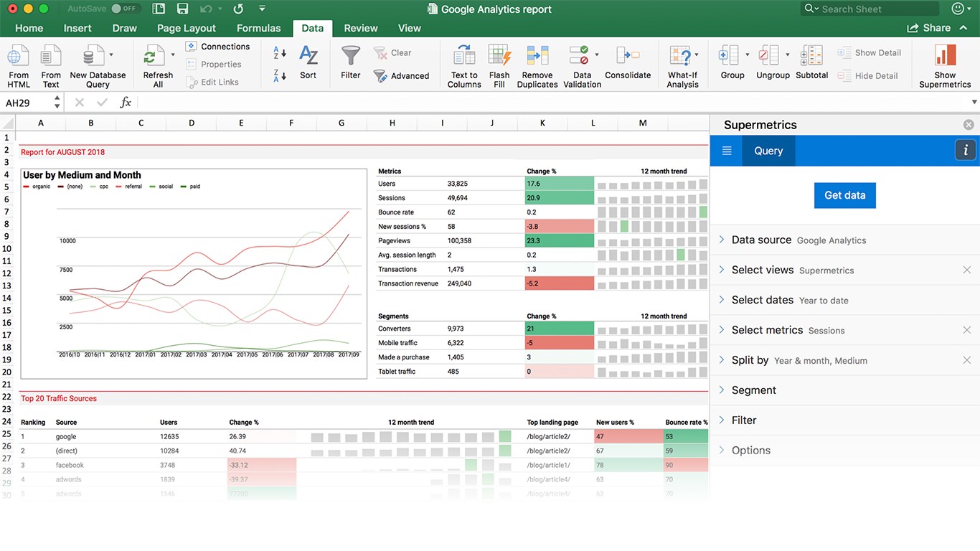Click Remove Duplicates
Viewport: 980px width, 551px height.
537,65
